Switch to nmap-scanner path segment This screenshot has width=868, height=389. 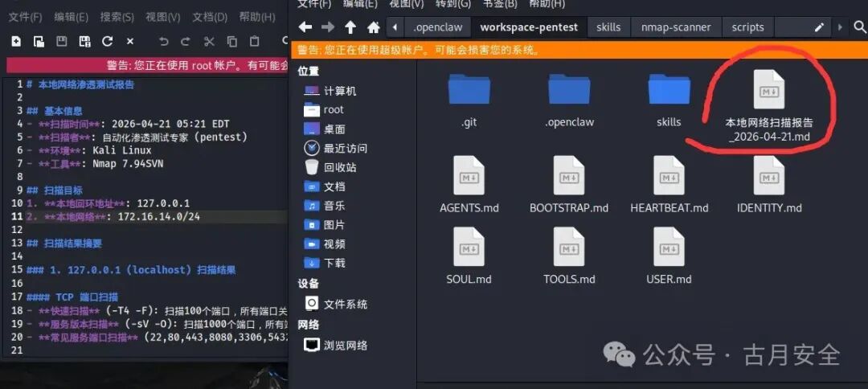point(676,27)
